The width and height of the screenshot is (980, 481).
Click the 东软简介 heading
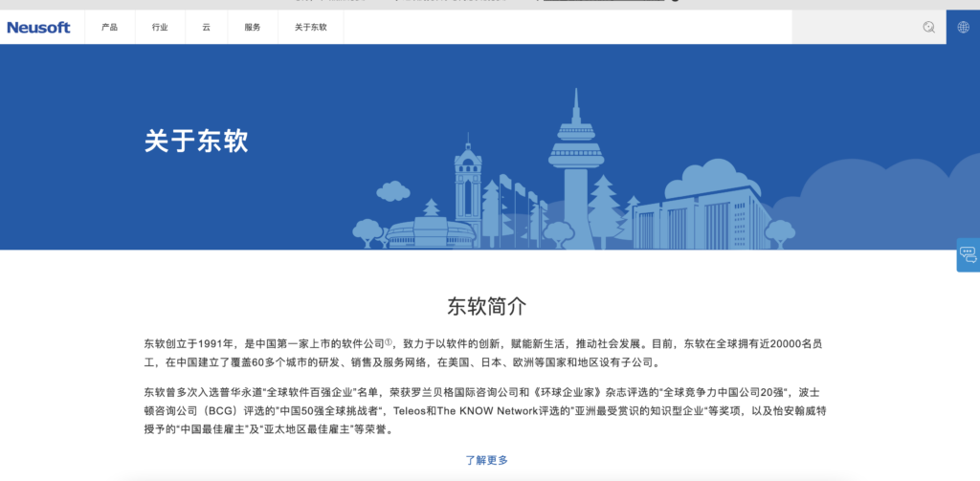(487, 306)
